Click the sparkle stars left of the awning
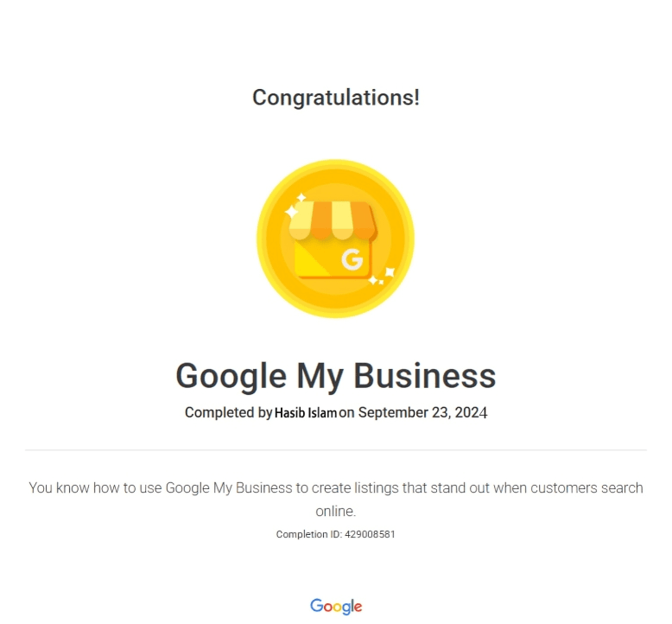The width and height of the screenshot is (672, 624). 295,207
